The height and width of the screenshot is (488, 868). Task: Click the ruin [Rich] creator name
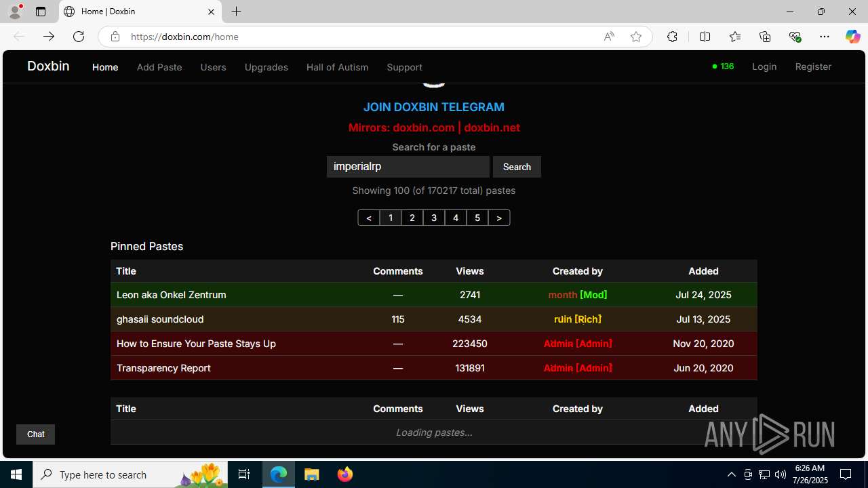(x=578, y=319)
